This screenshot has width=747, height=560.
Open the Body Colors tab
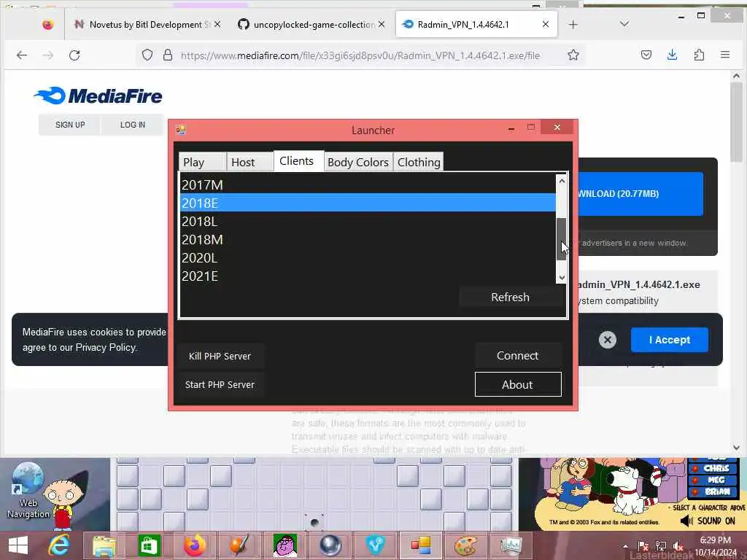pos(358,162)
